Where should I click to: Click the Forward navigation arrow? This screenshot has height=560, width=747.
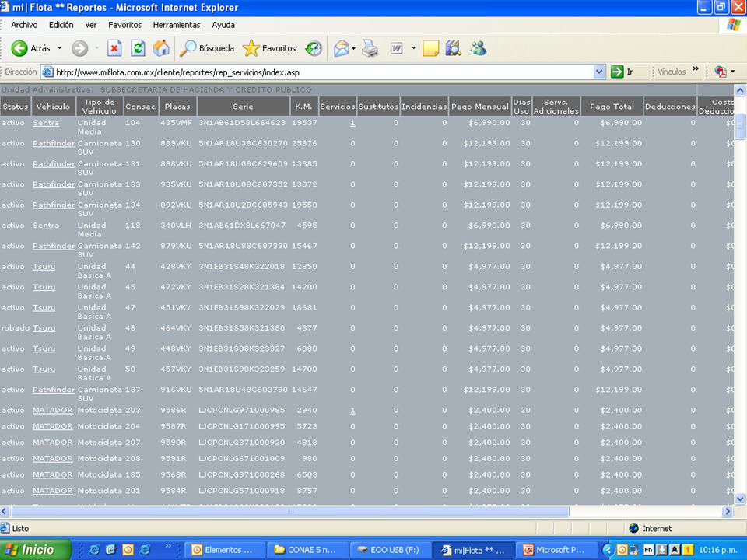pyautogui.click(x=79, y=48)
